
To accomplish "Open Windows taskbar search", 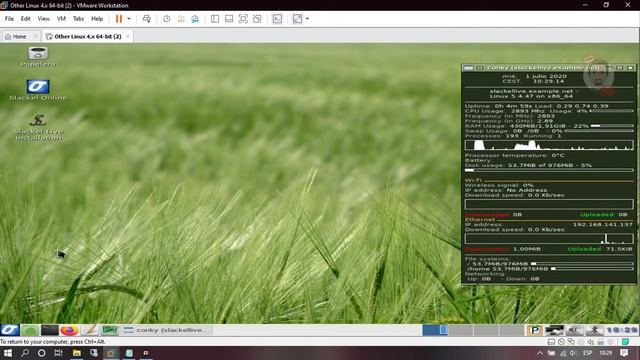I will [24, 353].
